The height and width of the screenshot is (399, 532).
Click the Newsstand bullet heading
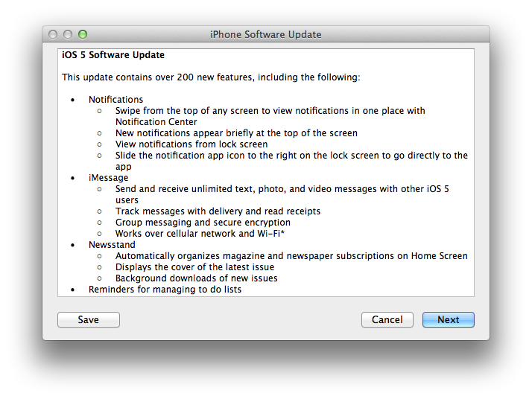112,244
